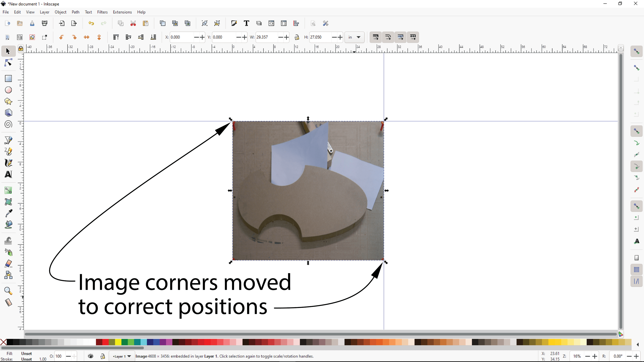This screenshot has height=362, width=644.
Task: Select the Text tool in the toolbox
Action: (8, 174)
